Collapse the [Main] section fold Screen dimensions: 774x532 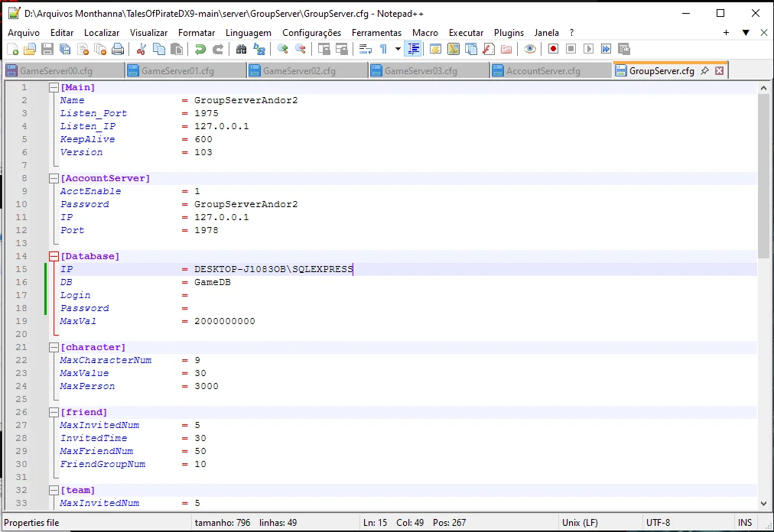tap(53, 86)
